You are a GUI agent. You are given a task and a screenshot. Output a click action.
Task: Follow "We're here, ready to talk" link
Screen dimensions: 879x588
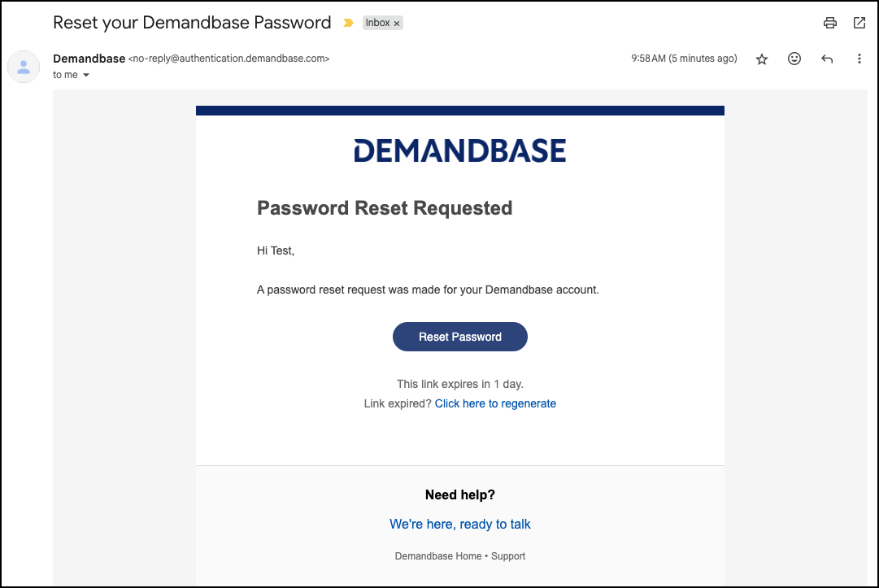tap(459, 524)
